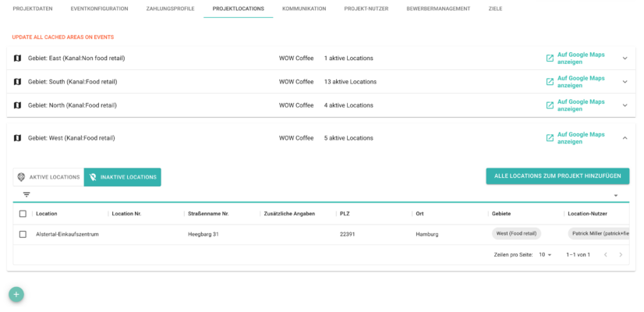Click the green plus floating button
The height and width of the screenshot is (312, 644).
[16, 294]
